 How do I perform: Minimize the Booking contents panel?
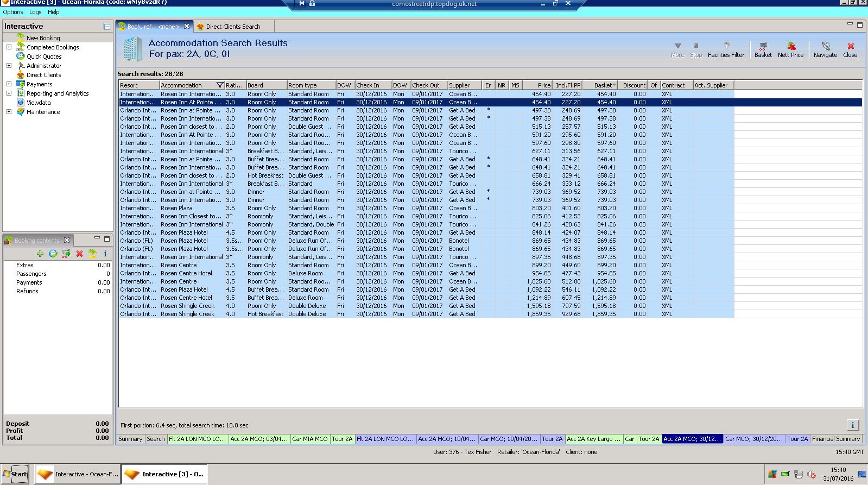[x=97, y=238]
